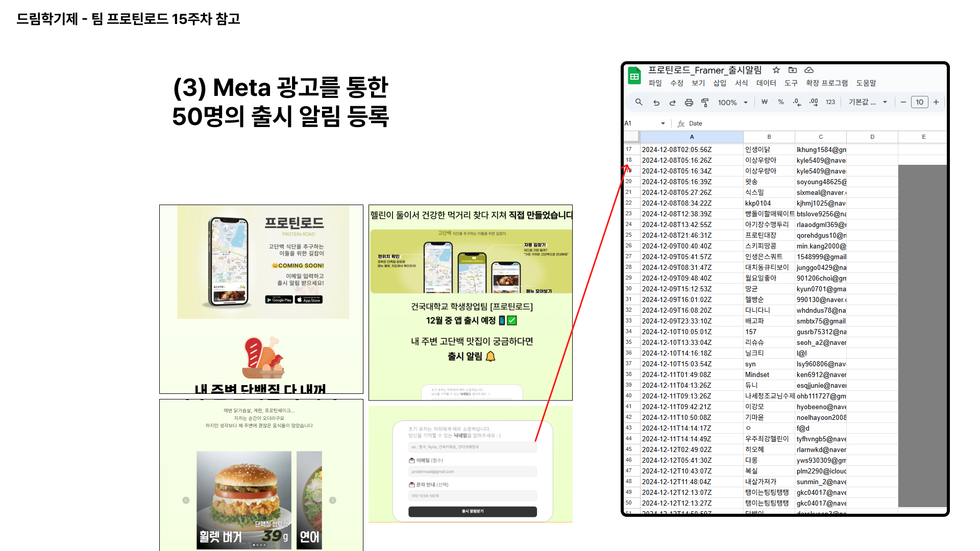Open the A1 name box dropdown arrow
980x551 pixels.
663,123
